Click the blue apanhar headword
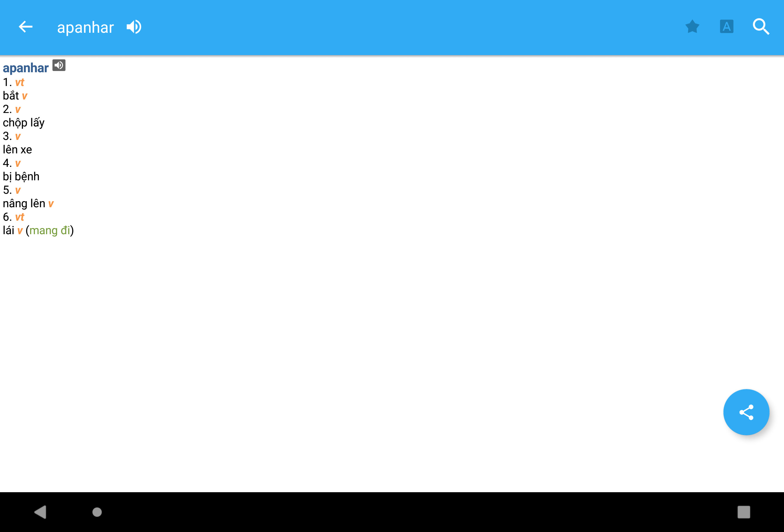784x532 pixels. 26,68
